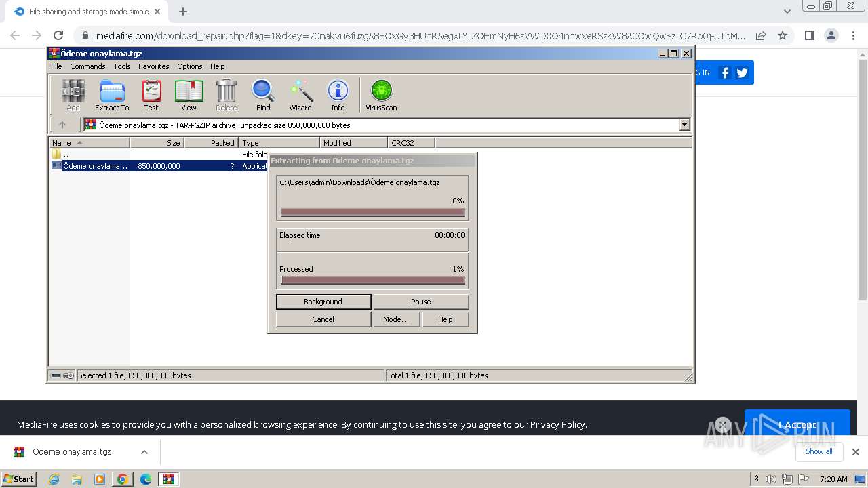This screenshot has height=488, width=868.
Task: Open the Tools menu
Action: pos(122,66)
